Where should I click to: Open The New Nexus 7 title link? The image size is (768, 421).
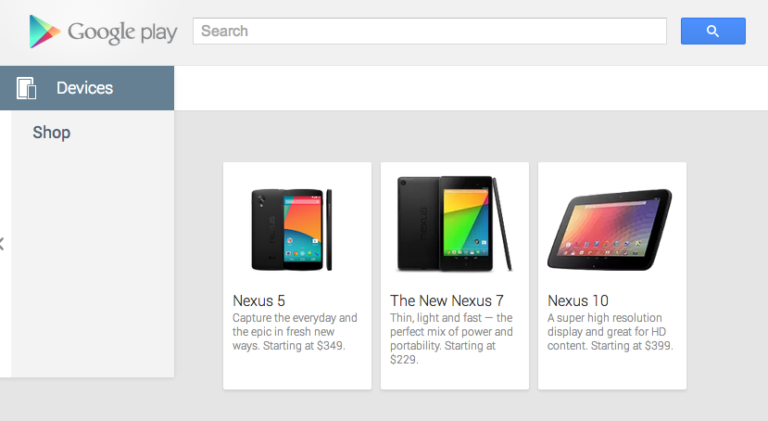[x=446, y=300]
